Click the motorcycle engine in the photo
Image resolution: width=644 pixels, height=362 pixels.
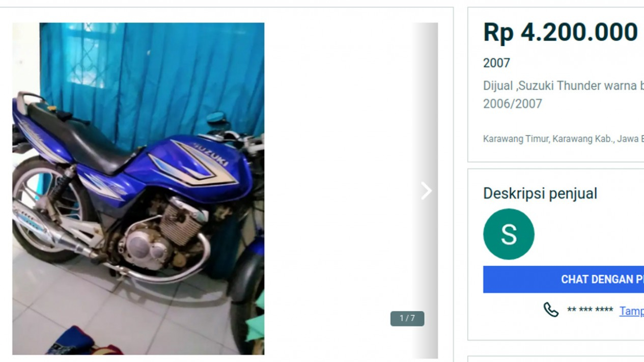[162, 234]
